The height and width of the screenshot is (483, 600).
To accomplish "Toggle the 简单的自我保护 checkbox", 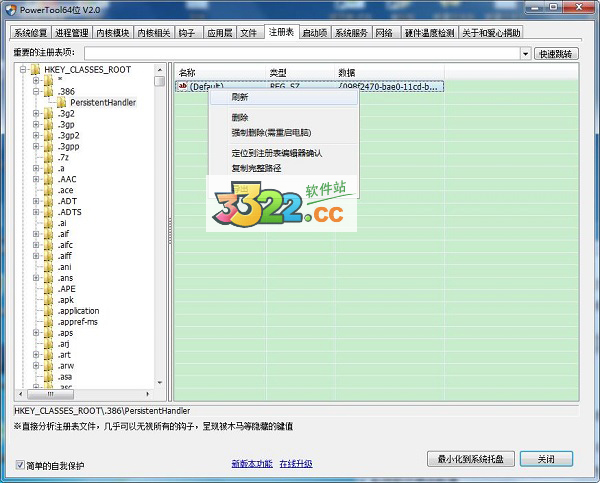I will click(20, 465).
